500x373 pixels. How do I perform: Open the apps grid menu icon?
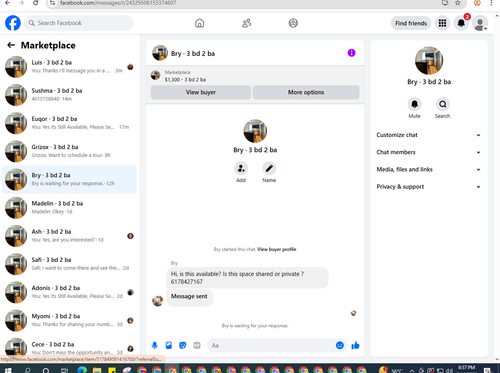(x=442, y=23)
